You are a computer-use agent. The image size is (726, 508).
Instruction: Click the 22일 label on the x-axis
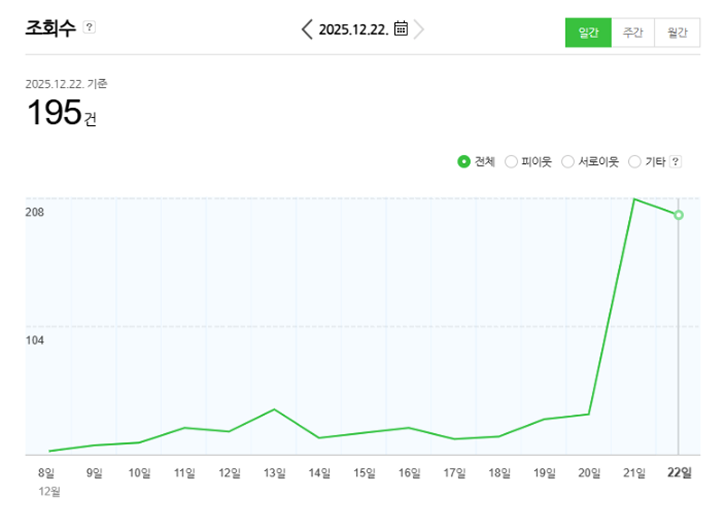[x=678, y=473]
